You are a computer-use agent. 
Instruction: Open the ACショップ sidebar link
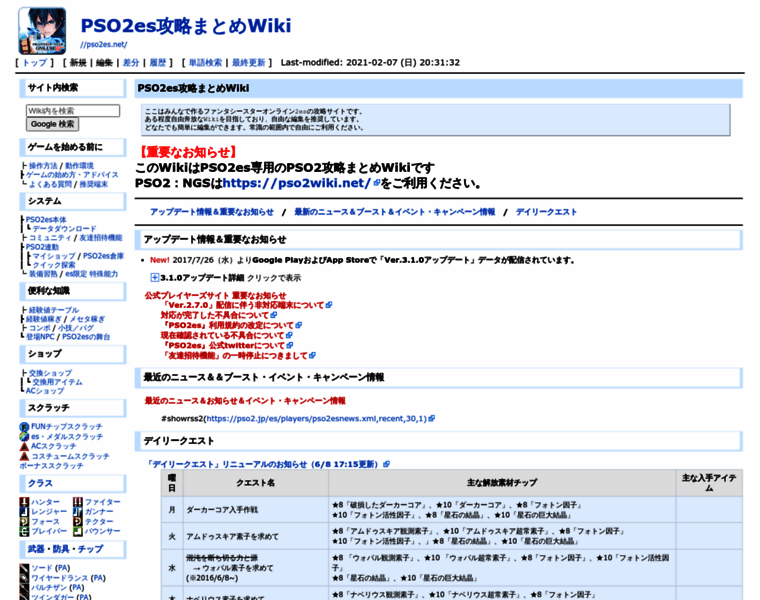pos(45,391)
